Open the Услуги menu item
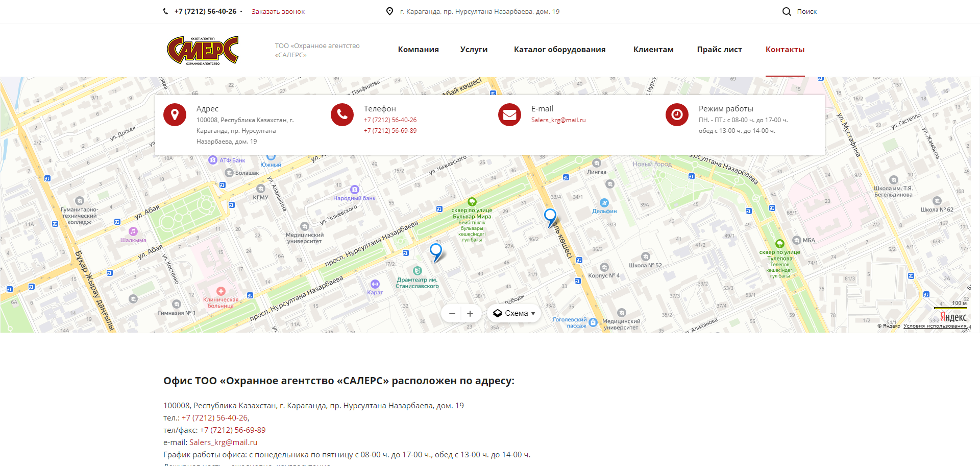Image resolution: width=980 pixels, height=466 pixels. coord(474,50)
